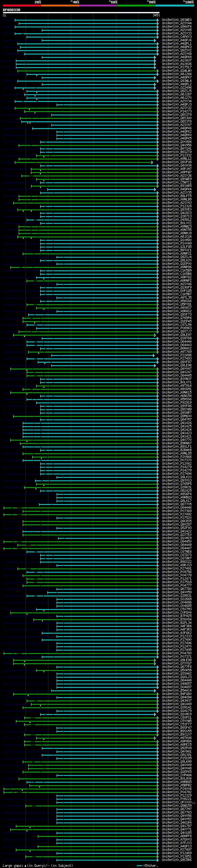Click the cyan 50char scale bar legend
Viewport: 197px width, 868px height.
coord(139,866)
